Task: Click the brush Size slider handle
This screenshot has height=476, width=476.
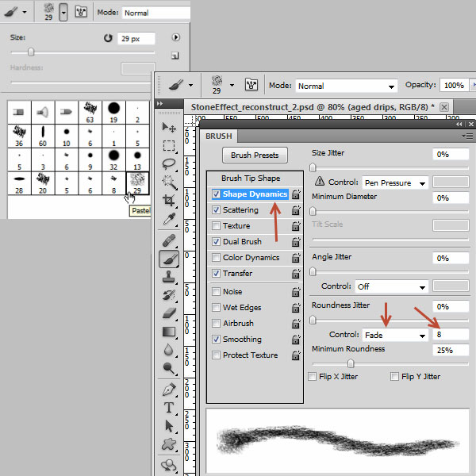Action: pos(31,52)
